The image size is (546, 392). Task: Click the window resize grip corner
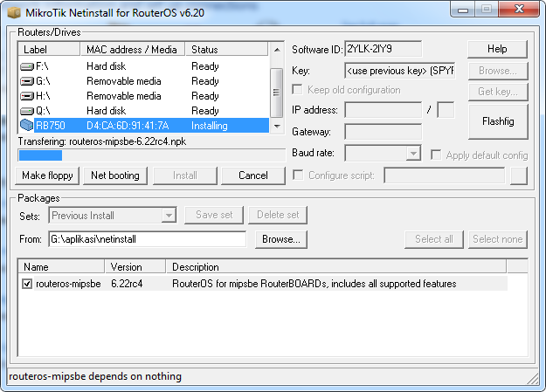533,378
